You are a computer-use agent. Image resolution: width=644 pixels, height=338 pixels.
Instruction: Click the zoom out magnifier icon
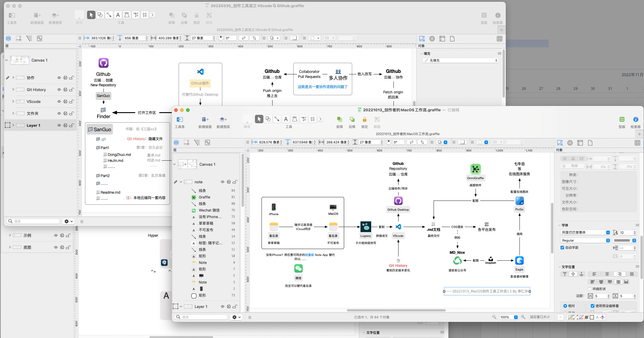click(x=494, y=317)
